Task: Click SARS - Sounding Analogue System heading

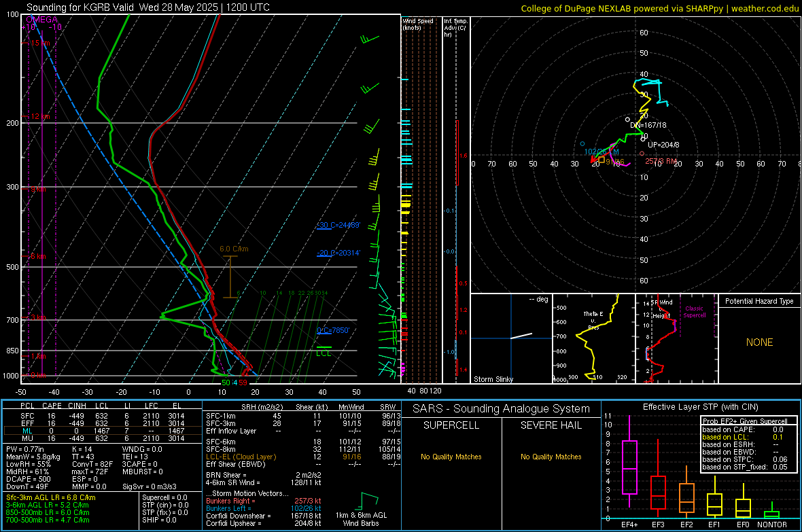Action: [x=502, y=409]
